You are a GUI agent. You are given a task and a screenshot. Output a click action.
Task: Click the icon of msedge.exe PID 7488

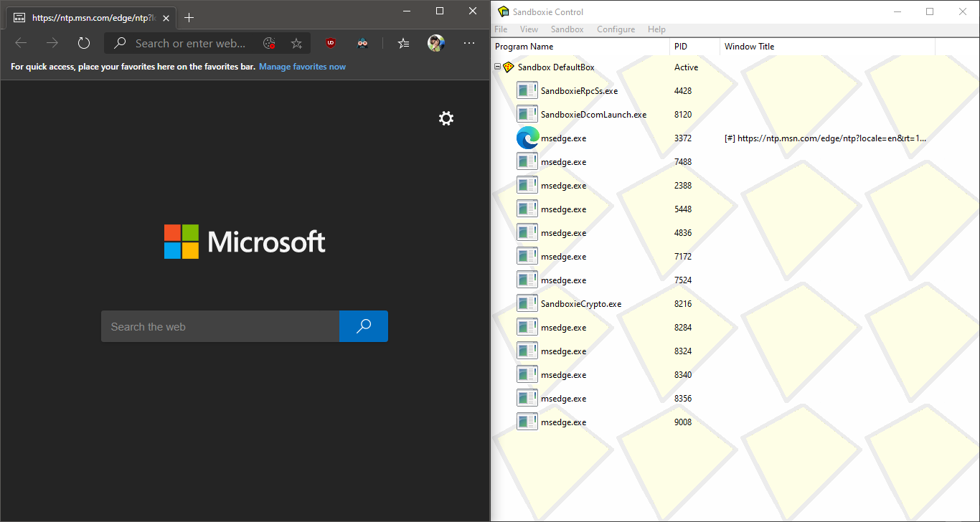(527, 162)
